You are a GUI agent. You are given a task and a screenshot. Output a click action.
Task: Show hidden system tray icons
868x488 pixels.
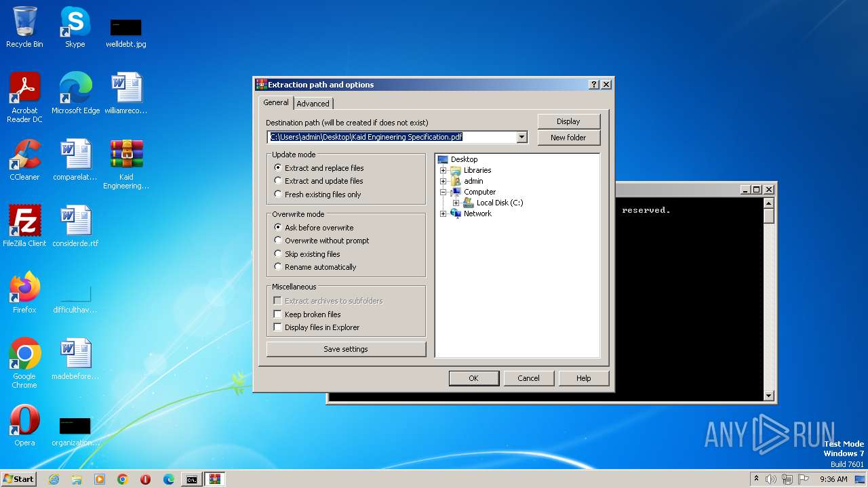click(x=756, y=479)
